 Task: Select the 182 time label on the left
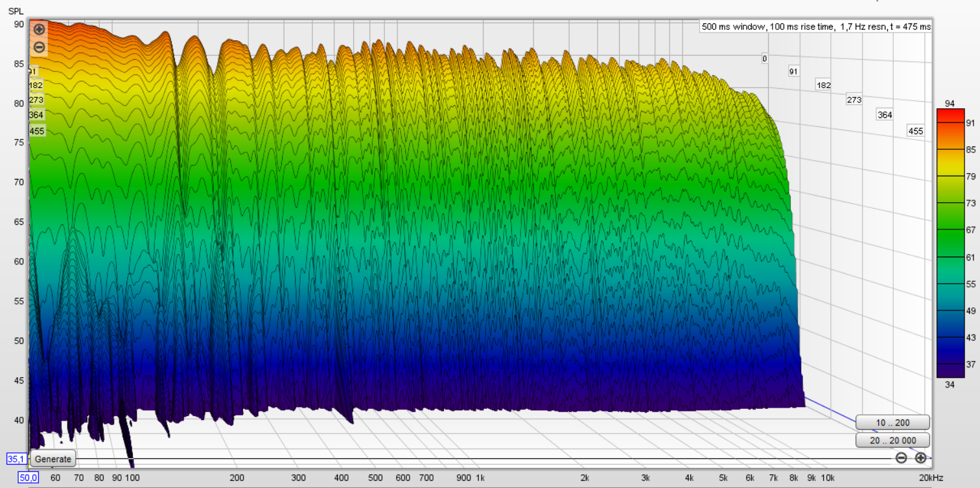[36, 85]
